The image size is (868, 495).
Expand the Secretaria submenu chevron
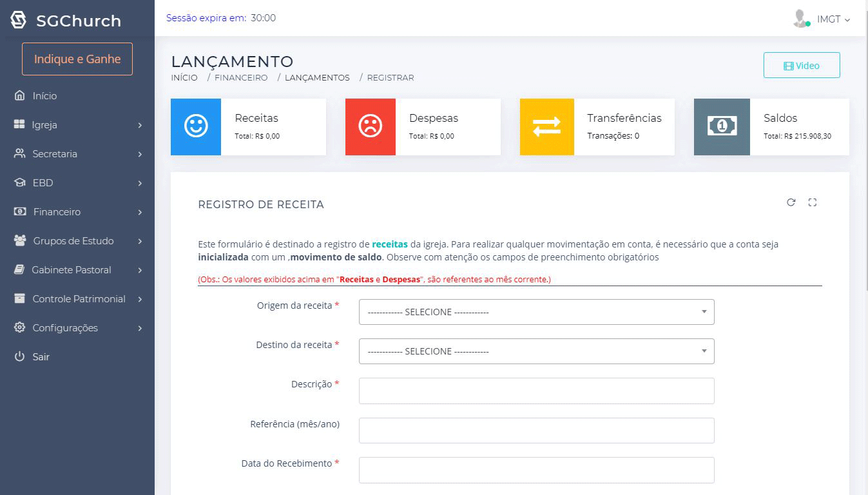pyautogui.click(x=140, y=154)
